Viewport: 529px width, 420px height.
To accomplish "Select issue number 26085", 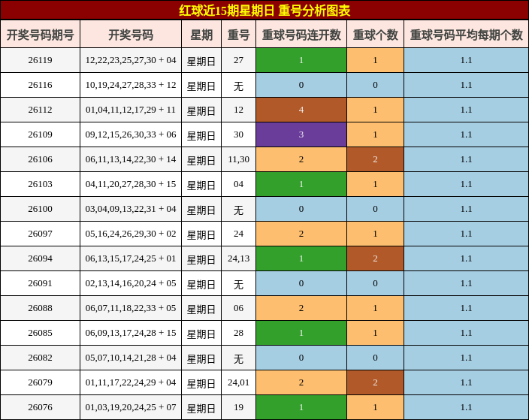I will coord(40,333).
